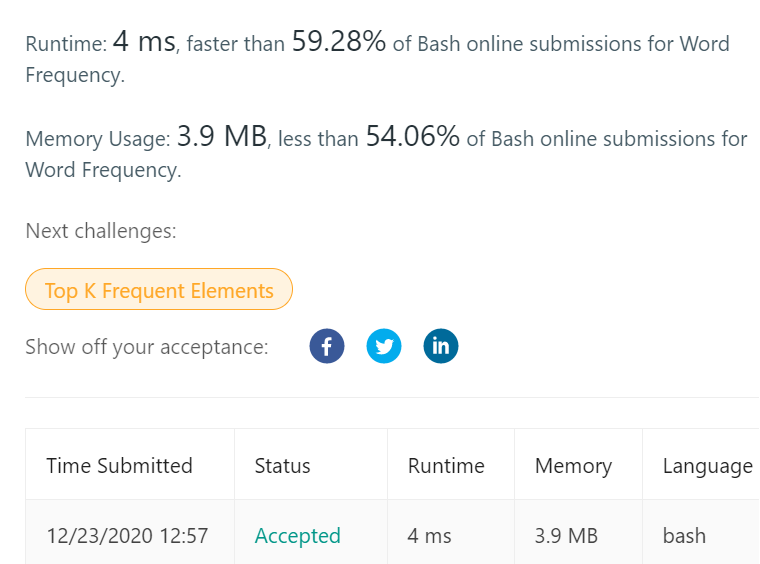Viewport: 760px width, 564px height.
Task: Click the bash language cell
Action: pyautogui.click(x=684, y=536)
